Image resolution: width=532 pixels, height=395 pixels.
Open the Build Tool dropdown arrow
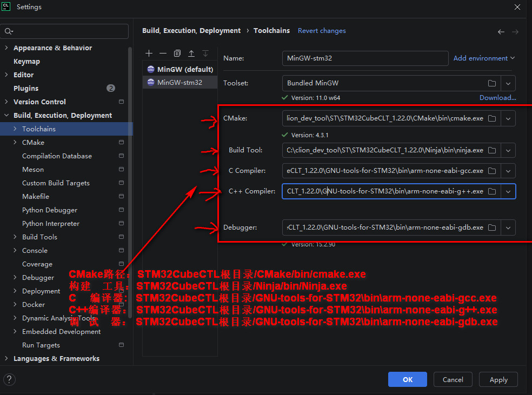[x=508, y=151]
